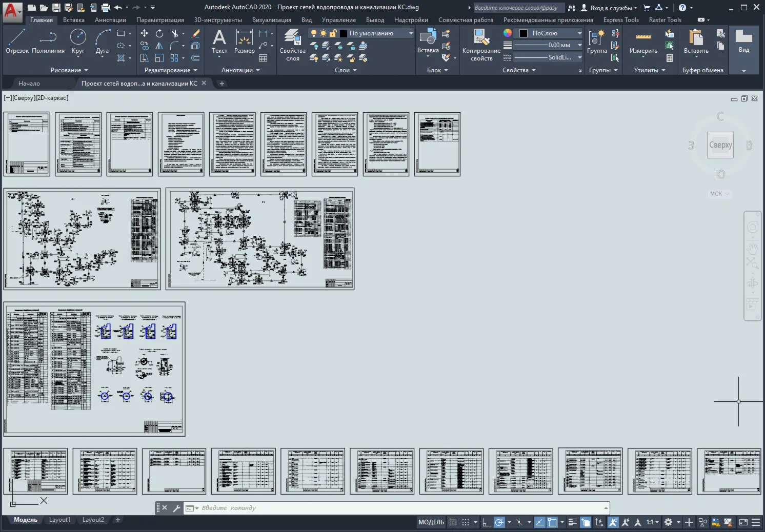Click the object color wheel icon
This screenshot has width=765, height=532.
coord(507,33)
